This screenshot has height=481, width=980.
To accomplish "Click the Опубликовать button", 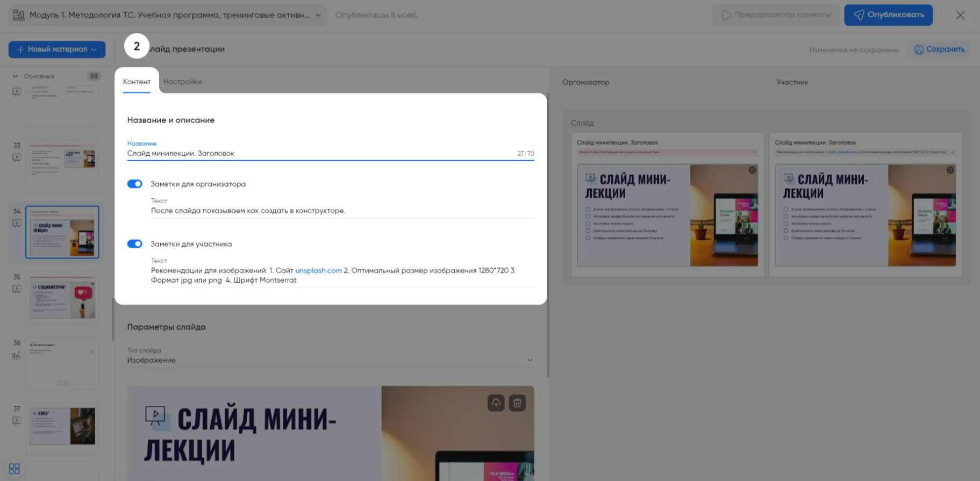I will click(888, 15).
